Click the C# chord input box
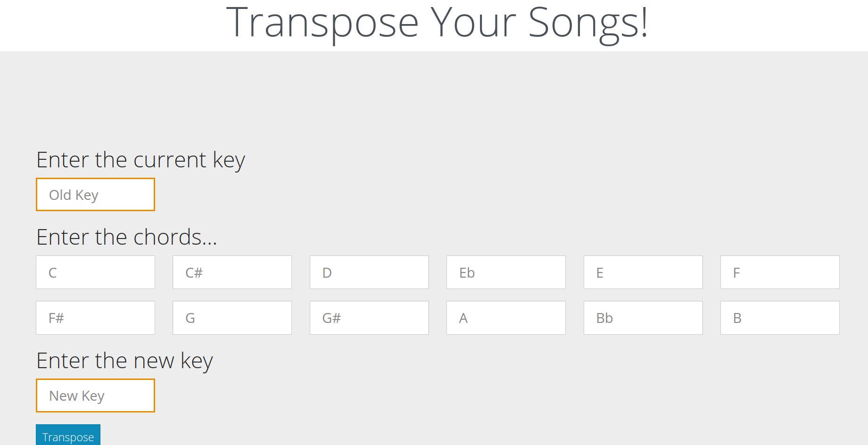The image size is (868, 445). tap(232, 272)
